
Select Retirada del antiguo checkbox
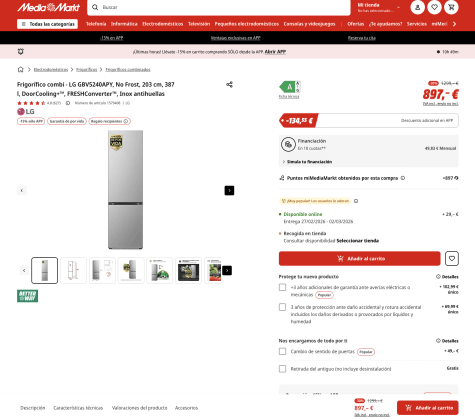pos(282,369)
